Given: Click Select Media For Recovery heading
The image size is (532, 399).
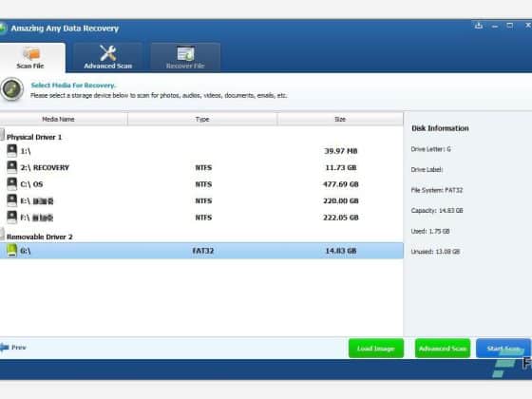Looking at the screenshot, I should click(x=73, y=85).
